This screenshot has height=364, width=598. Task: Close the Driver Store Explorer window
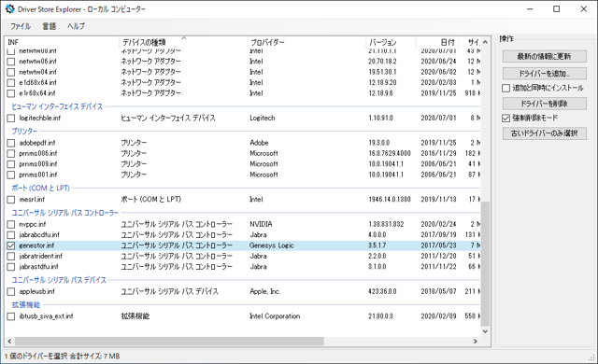click(x=583, y=9)
